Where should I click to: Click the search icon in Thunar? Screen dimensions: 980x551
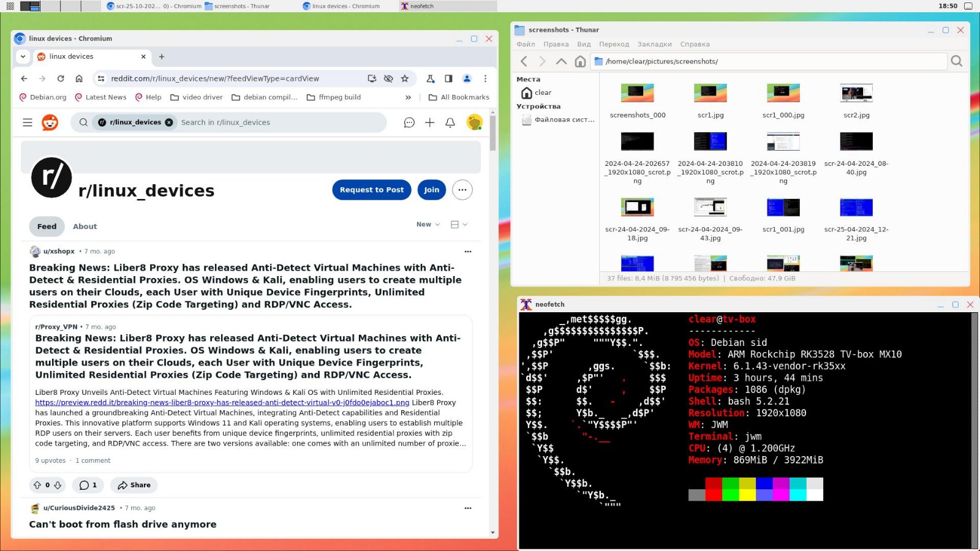tap(957, 61)
